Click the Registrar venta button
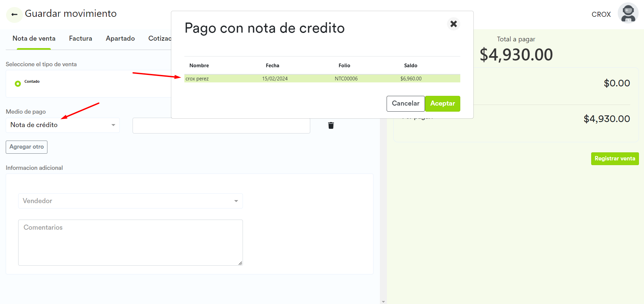The width and height of the screenshot is (644, 304). (x=614, y=159)
